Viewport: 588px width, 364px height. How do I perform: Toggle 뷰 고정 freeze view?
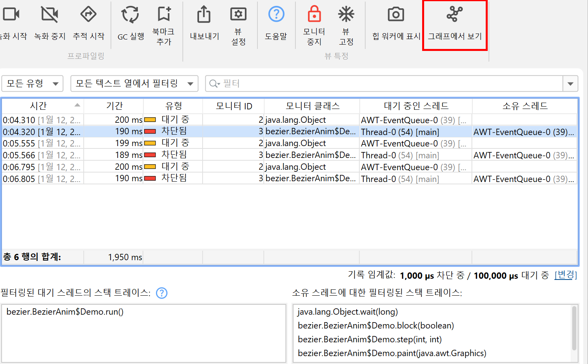pyautogui.click(x=346, y=15)
